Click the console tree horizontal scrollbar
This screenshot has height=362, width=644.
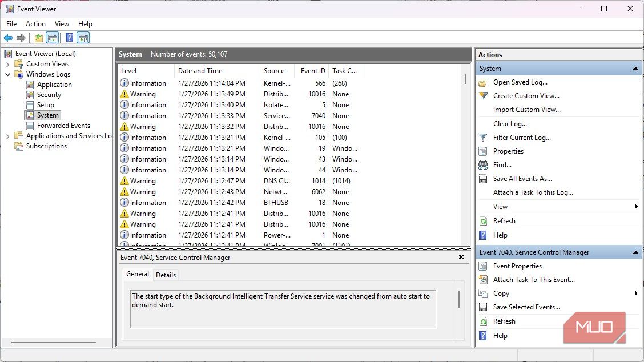pos(54,342)
